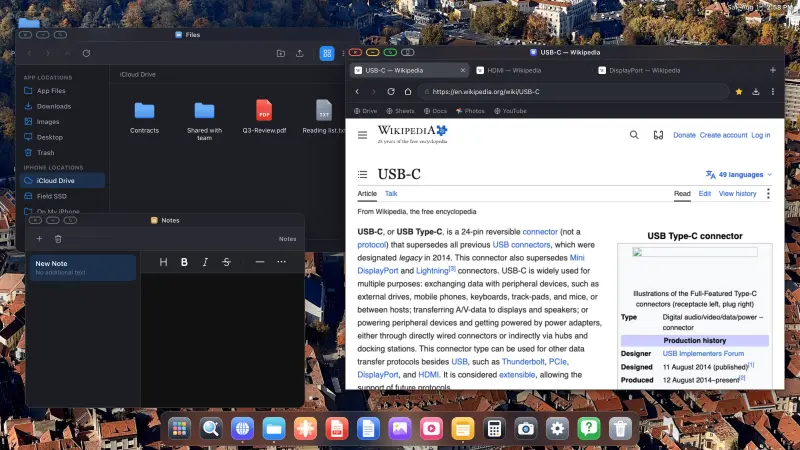Image resolution: width=800 pixels, height=450 pixels.
Task: Open the browser home page
Action: pyautogui.click(x=408, y=92)
